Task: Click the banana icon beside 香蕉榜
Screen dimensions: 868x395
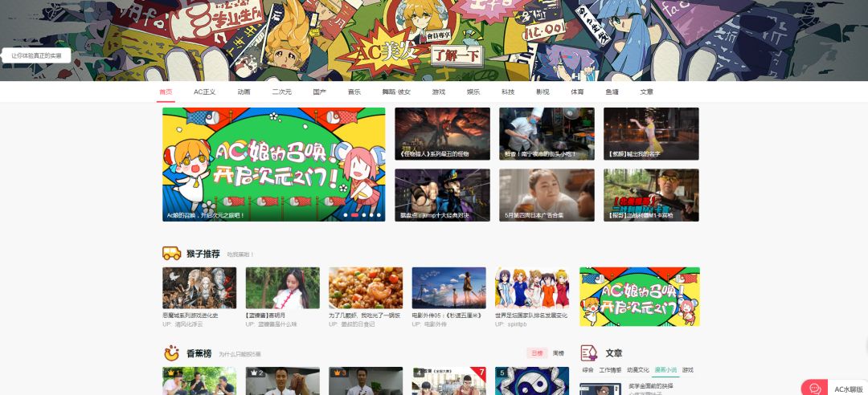Action: pos(172,353)
